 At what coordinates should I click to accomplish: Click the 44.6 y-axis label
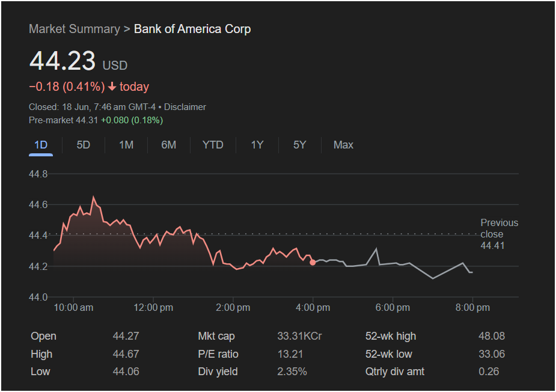point(38,204)
